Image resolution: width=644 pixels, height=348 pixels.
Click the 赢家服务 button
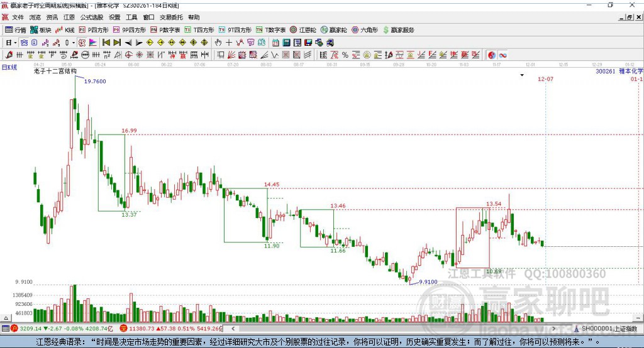point(397,30)
